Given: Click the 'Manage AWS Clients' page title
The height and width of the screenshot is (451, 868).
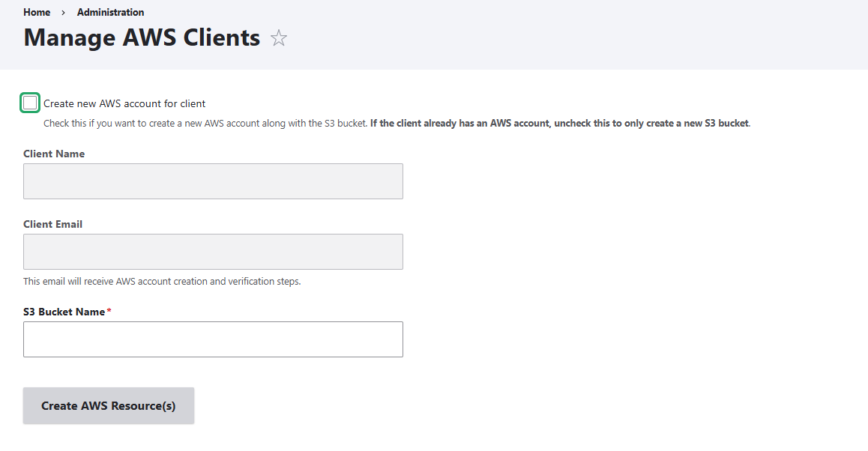Looking at the screenshot, I should [142, 37].
